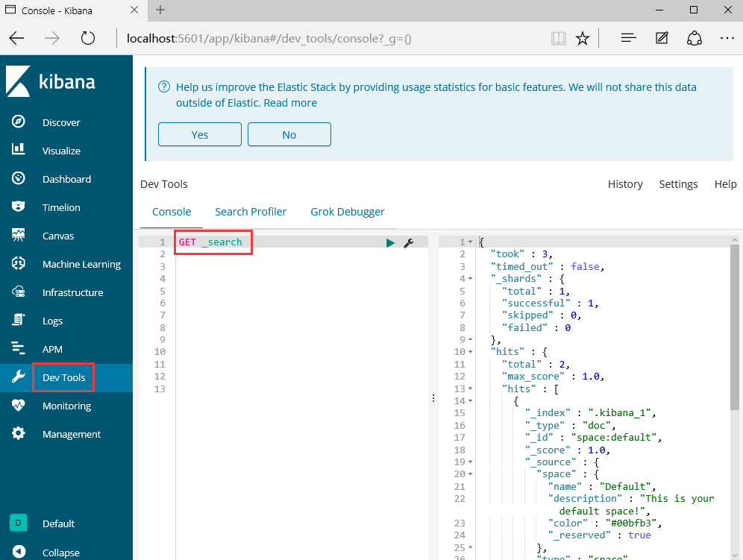Open the Management sidebar label
Screen dimensions: 743x560
[x=72, y=435]
